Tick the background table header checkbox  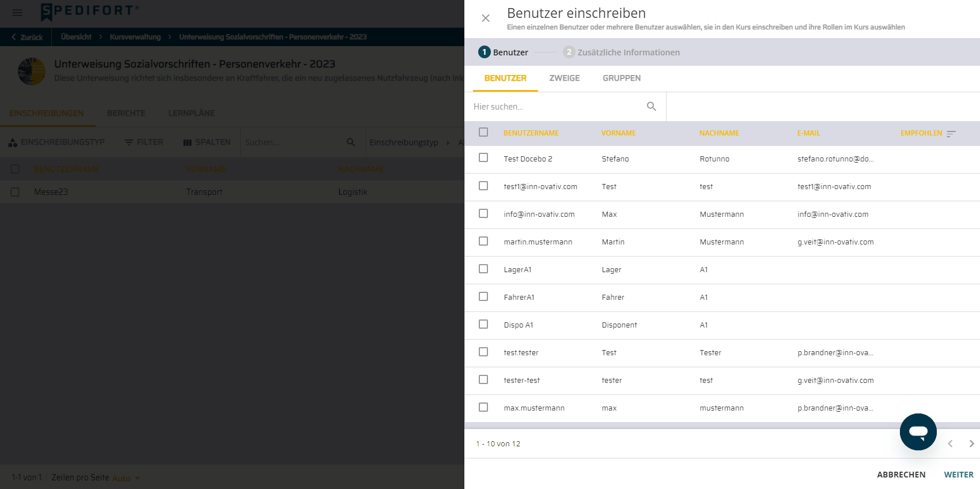(15, 169)
